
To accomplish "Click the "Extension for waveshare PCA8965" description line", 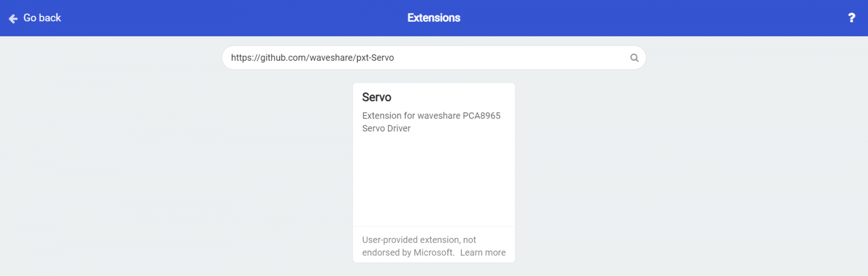I will [x=431, y=116].
